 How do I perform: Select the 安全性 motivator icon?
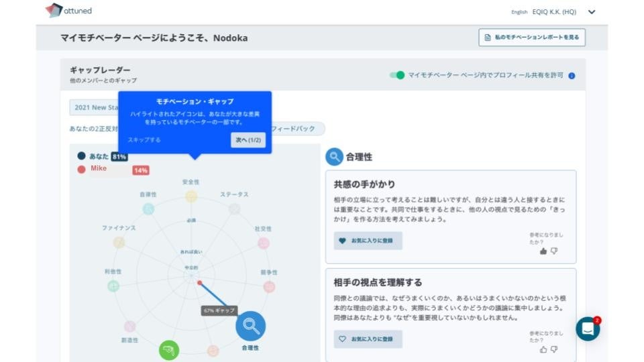191,196
